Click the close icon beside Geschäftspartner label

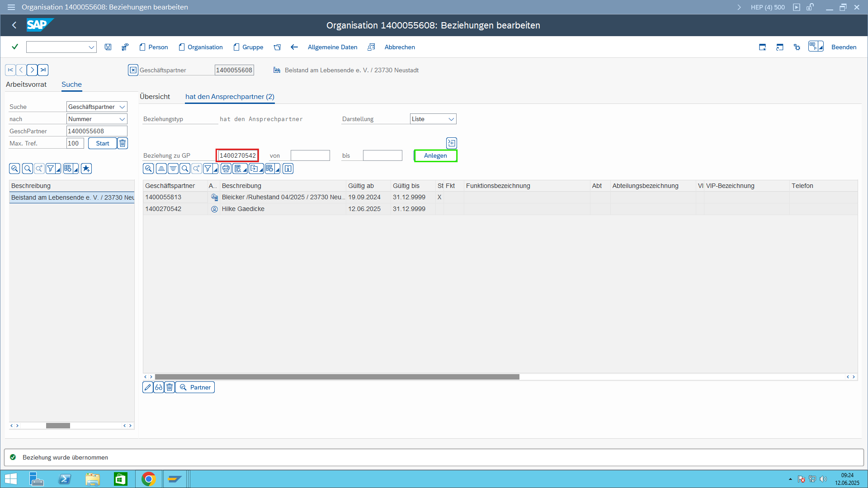pyautogui.click(x=133, y=70)
